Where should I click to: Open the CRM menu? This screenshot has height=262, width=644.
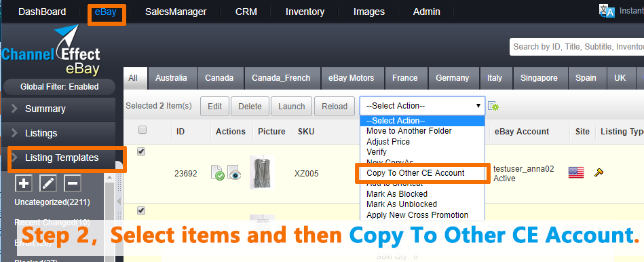click(246, 12)
